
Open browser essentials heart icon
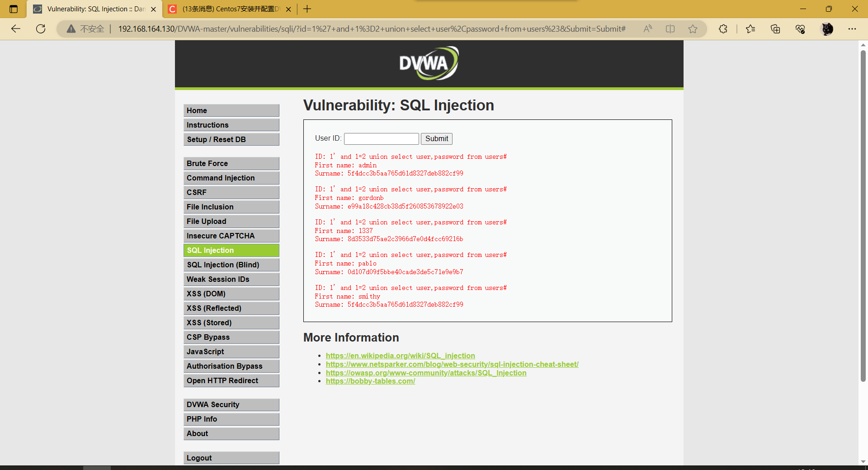pos(800,29)
